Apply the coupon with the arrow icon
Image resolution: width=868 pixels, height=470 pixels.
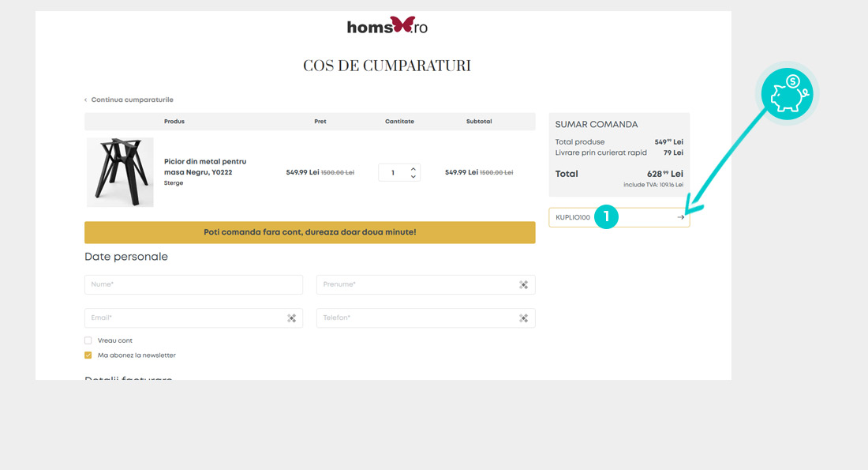pyautogui.click(x=680, y=217)
